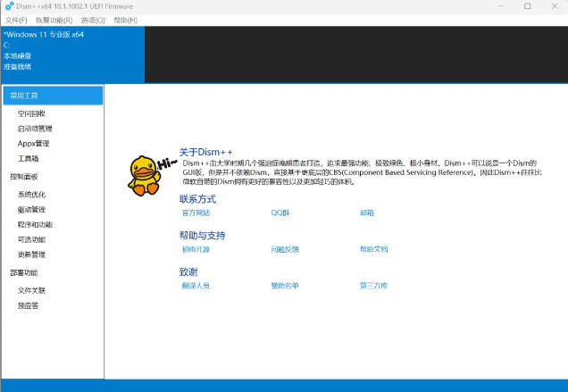This screenshot has width=568, height=392.
Task: Open 程序和功能 in the sidebar
Action: pyautogui.click(x=35, y=225)
